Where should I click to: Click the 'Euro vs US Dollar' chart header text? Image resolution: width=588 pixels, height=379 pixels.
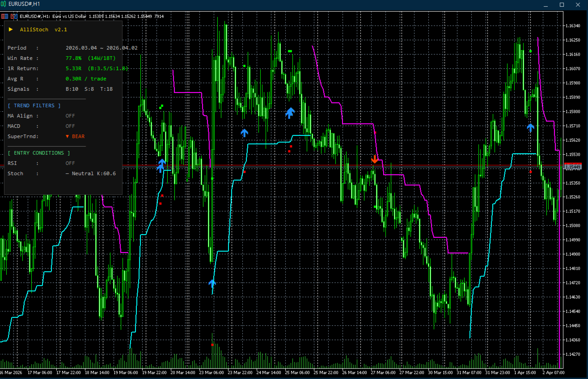coord(69,16)
